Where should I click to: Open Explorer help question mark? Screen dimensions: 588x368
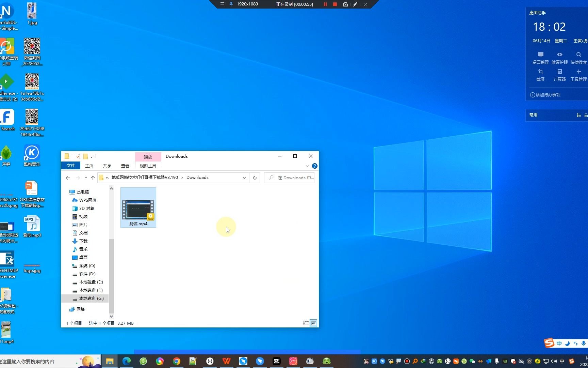click(315, 166)
